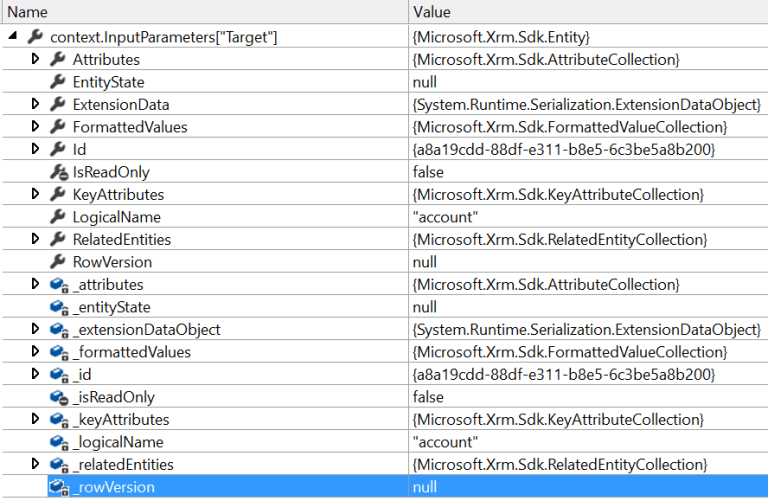The width and height of the screenshot is (768, 501).
Task: Select the RowVersion property name
Action: click(112, 262)
